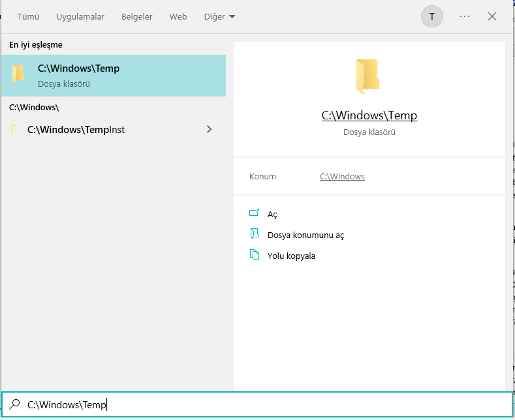Open the C:\Windows location link next to Konum

pos(342,176)
